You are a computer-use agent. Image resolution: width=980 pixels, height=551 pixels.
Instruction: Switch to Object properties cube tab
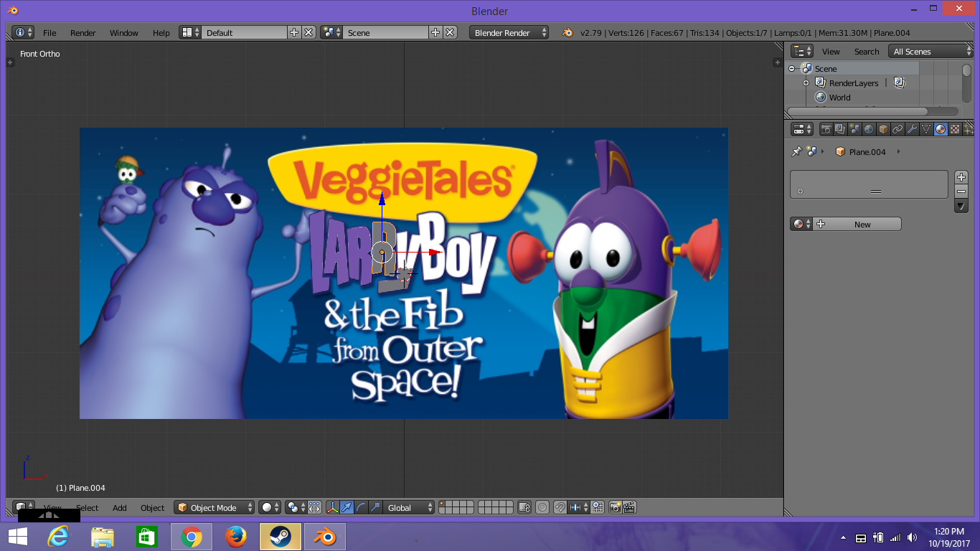click(x=883, y=129)
